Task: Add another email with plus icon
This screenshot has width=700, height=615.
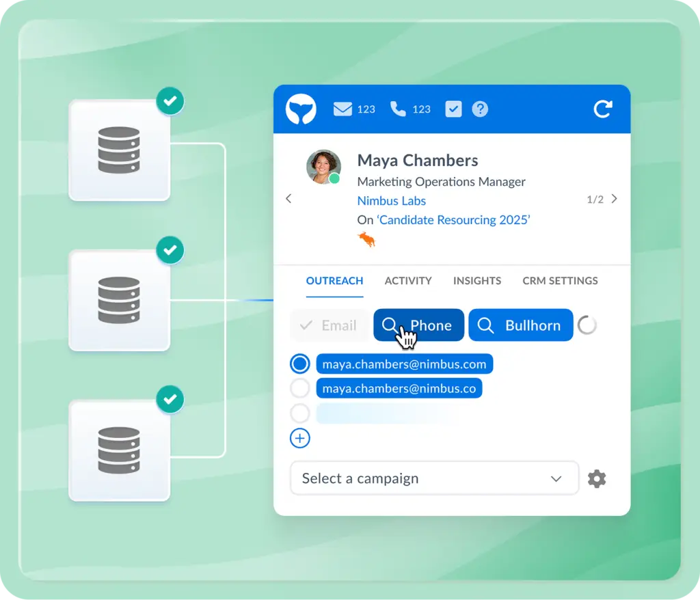Action: pos(300,438)
